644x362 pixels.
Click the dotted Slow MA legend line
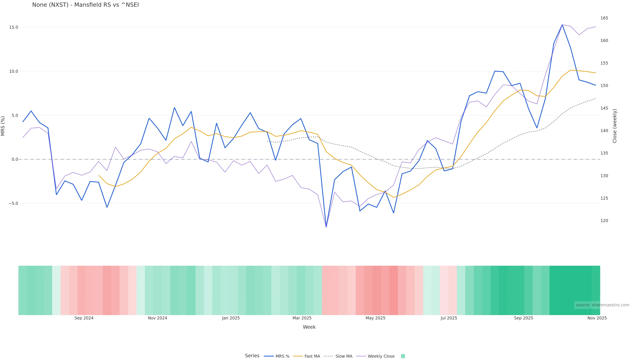(x=328, y=356)
